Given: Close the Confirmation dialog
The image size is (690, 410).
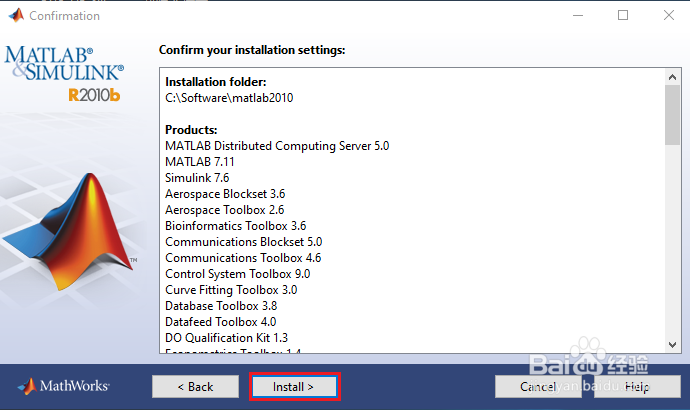Looking at the screenshot, I should tap(667, 15).
